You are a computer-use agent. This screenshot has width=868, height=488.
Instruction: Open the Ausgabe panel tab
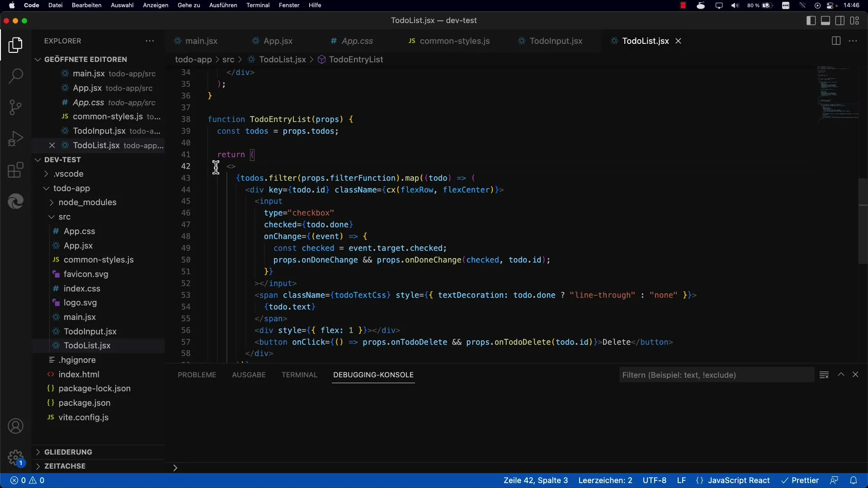pos(249,375)
